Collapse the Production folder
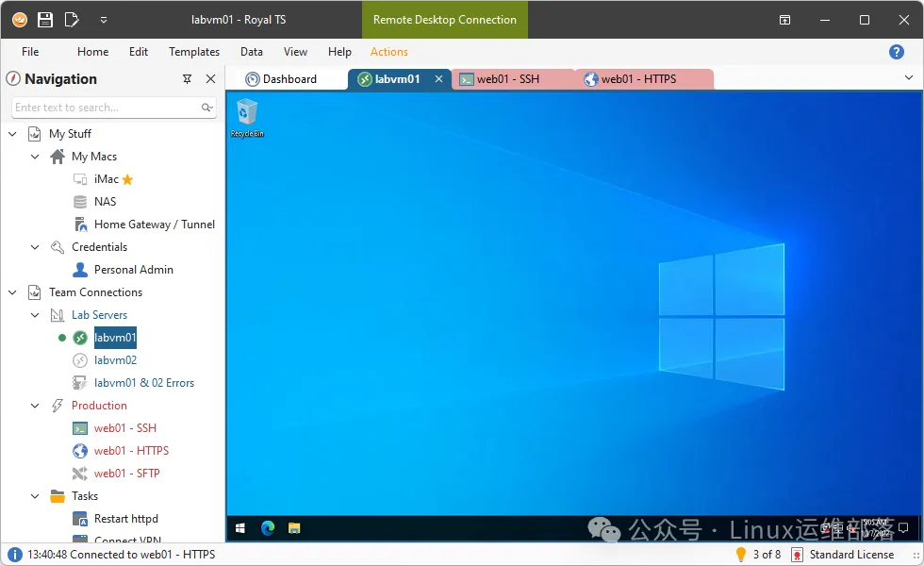 (35, 406)
